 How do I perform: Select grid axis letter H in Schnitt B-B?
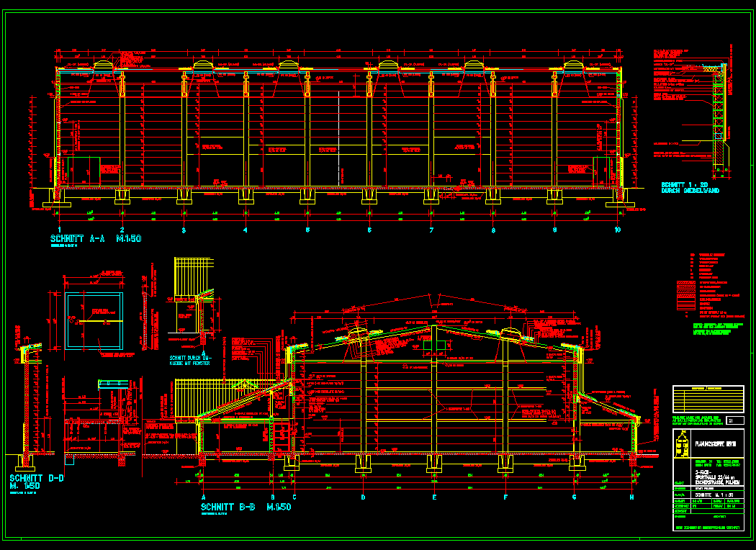click(x=631, y=497)
